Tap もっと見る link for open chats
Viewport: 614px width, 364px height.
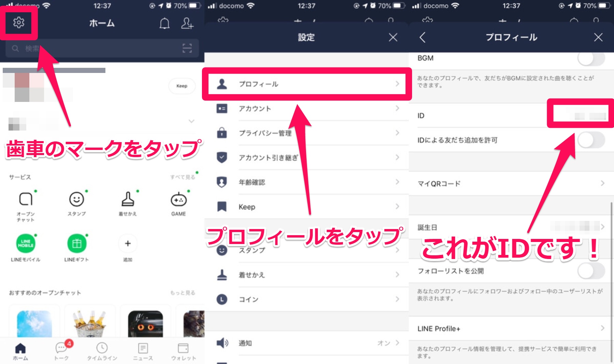pos(183,293)
